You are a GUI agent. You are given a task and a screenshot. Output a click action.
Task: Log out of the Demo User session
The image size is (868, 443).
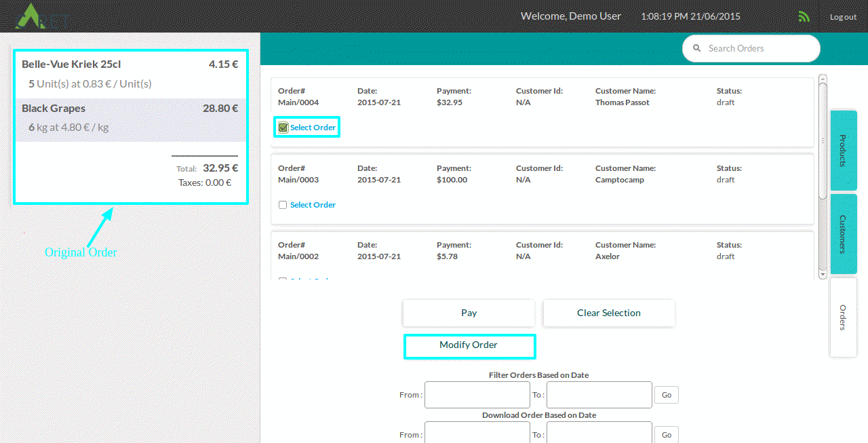[843, 17]
